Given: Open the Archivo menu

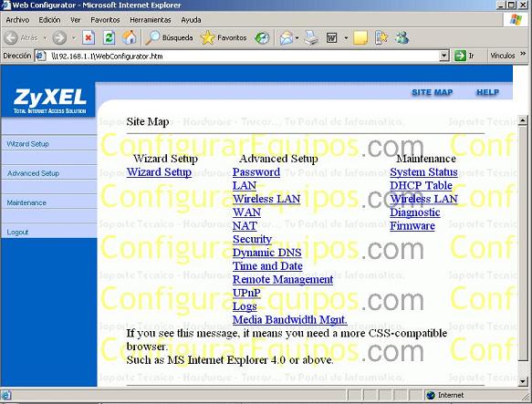Looking at the screenshot, I should coord(17,20).
